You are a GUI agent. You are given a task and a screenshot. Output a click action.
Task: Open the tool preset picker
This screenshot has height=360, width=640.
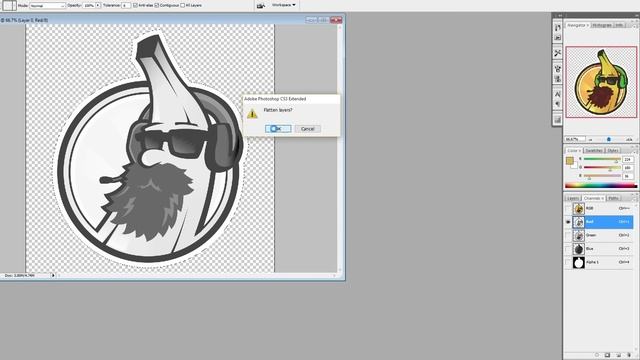(9, 5)
